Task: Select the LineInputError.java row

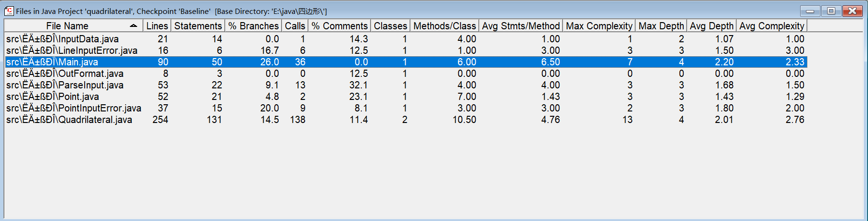Action: coord(72,50)
